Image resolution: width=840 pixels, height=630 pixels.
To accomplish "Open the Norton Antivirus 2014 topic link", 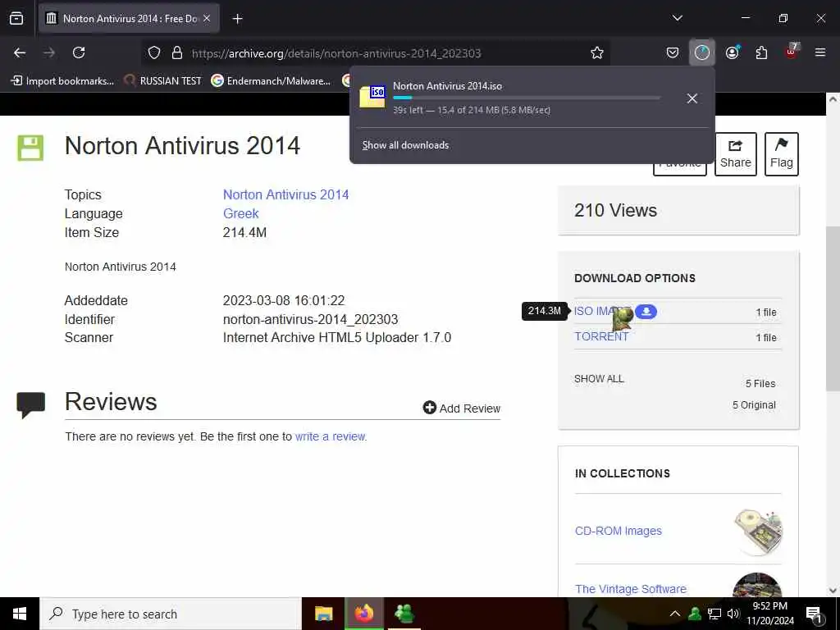I will [285, 194].
